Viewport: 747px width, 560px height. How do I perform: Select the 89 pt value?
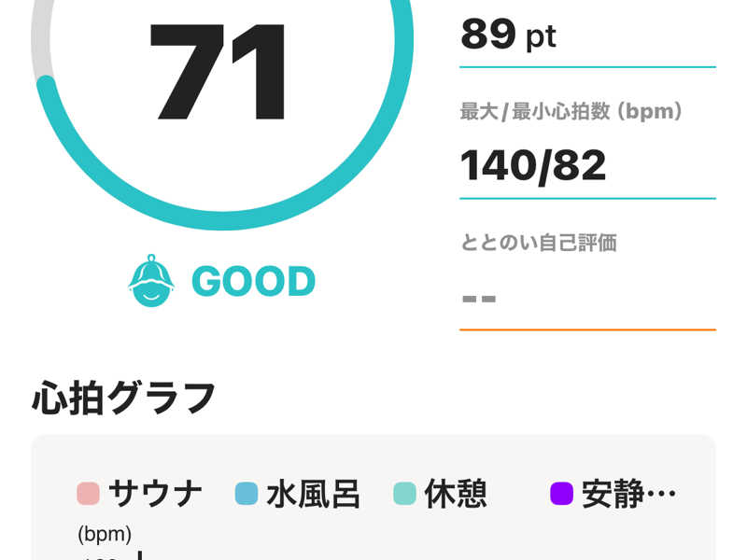[x=508, y=35]
